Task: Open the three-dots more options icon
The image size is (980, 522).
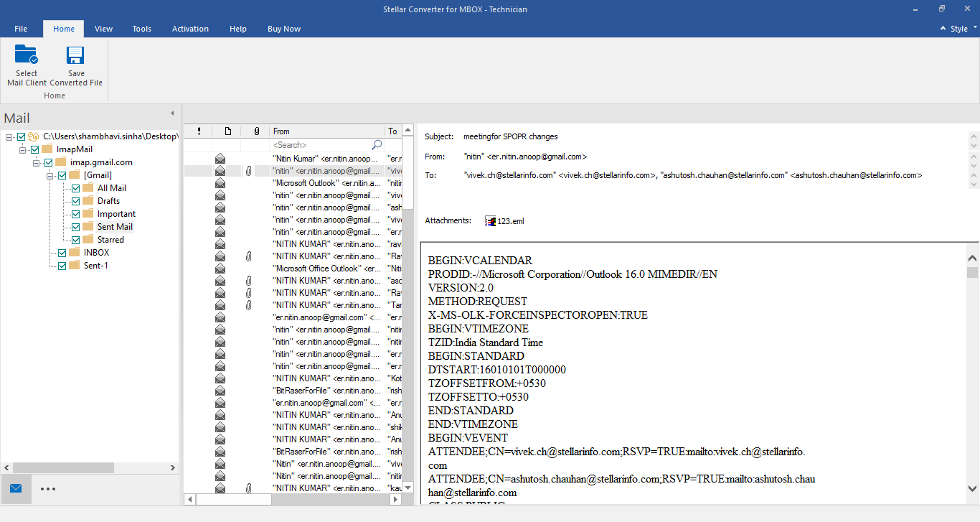Action: click(x=48, y=488)
